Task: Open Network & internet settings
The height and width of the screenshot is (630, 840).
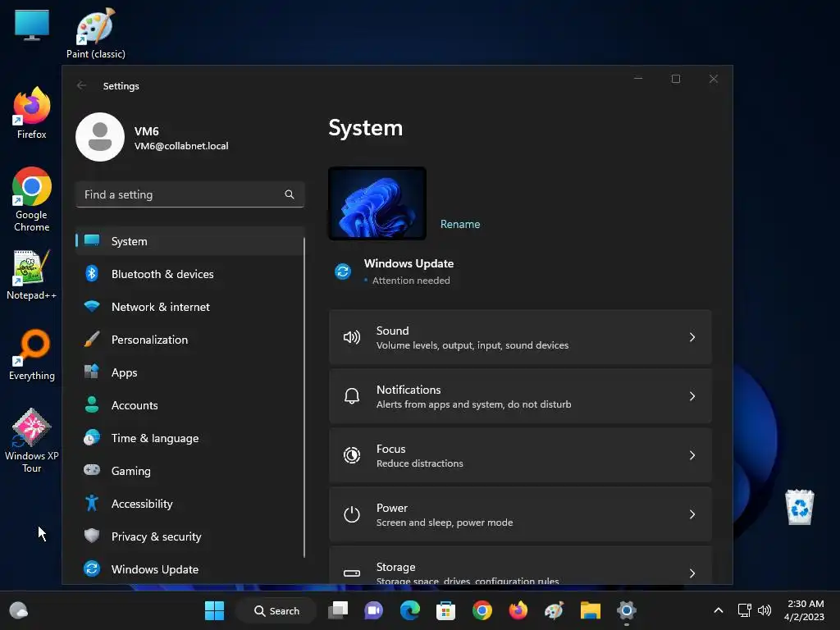Action: coord(189,307)
